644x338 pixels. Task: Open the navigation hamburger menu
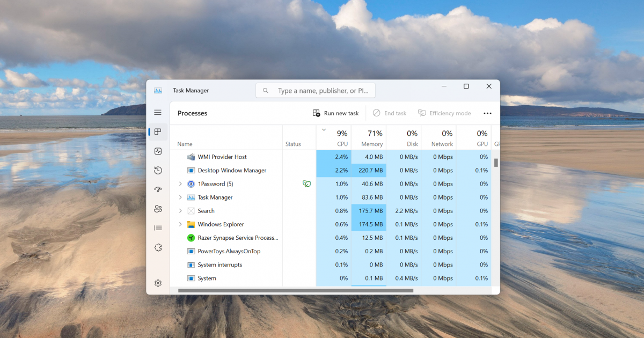[x=157, y=112]
